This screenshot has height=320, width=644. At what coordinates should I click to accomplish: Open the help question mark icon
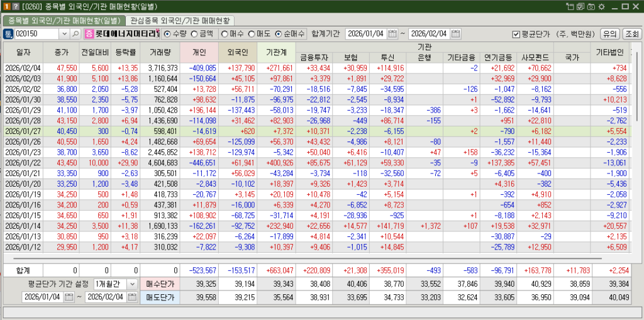pos(15,6)
